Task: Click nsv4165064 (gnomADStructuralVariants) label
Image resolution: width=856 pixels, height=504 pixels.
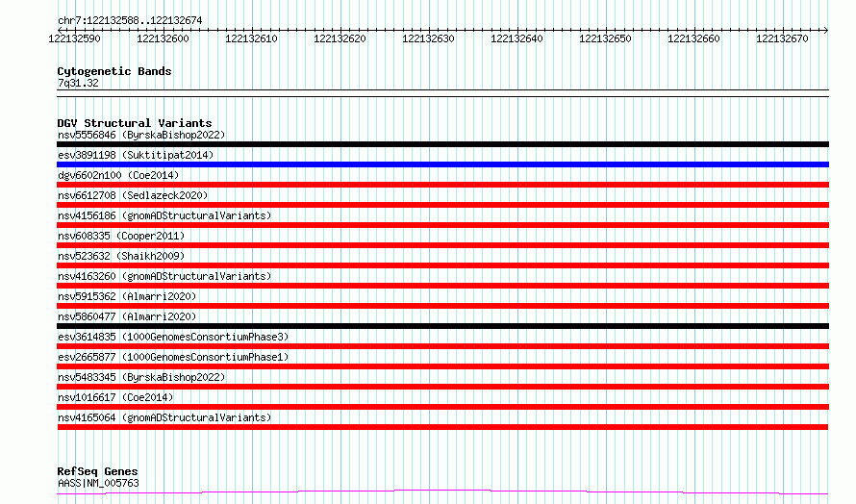Action: 164,417
